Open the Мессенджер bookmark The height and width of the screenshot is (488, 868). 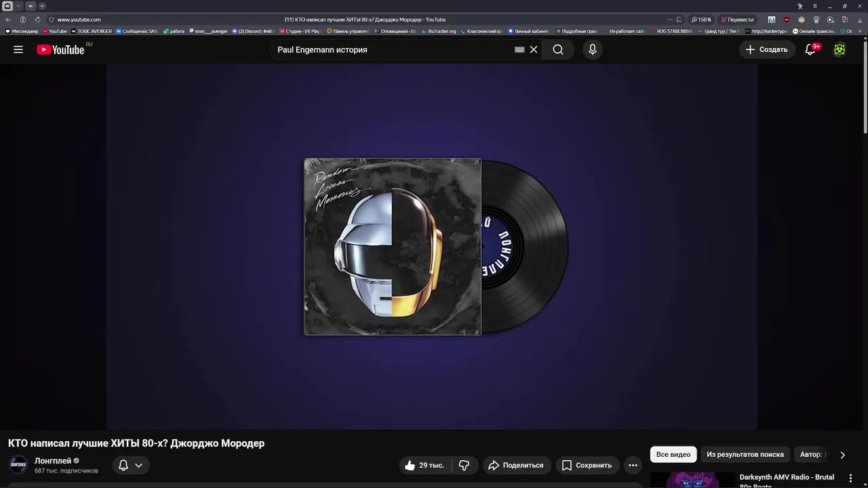[x=22, y=31]
